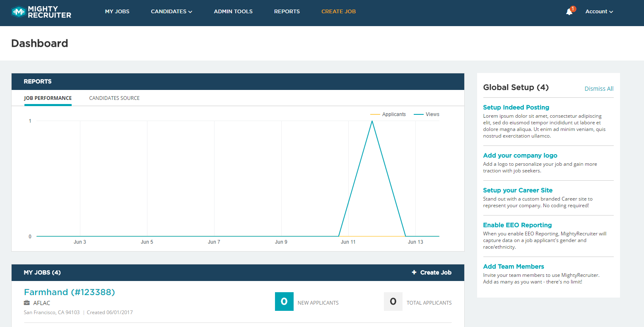Go to My Jobs in navbar
The image size is (644, 327).
point(117,12)
